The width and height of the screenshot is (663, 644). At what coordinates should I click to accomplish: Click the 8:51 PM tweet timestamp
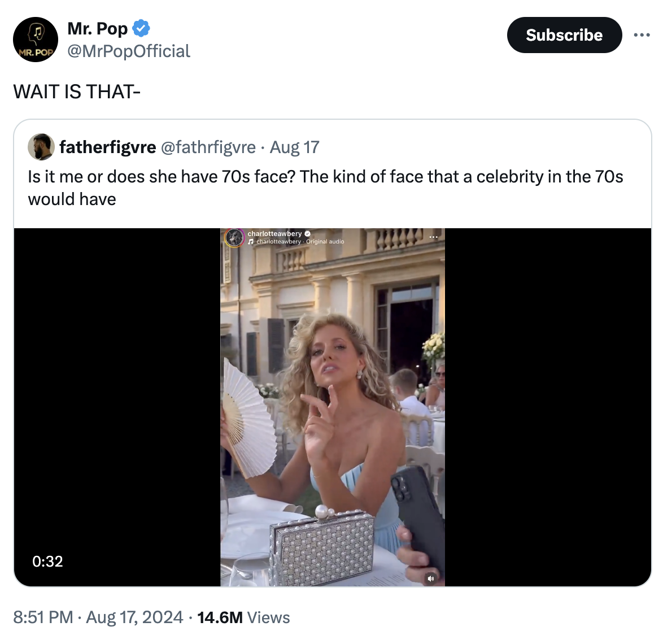pos(42,617)
